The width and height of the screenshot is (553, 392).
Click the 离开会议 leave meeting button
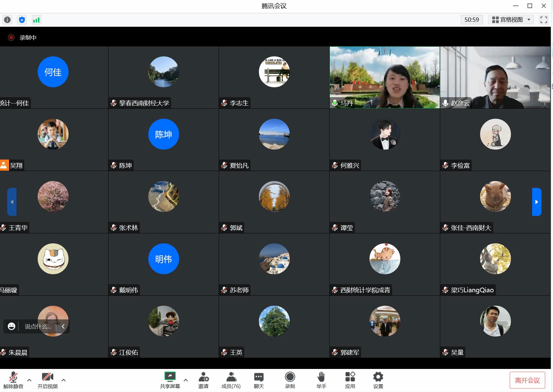click(x=527, y=380)
